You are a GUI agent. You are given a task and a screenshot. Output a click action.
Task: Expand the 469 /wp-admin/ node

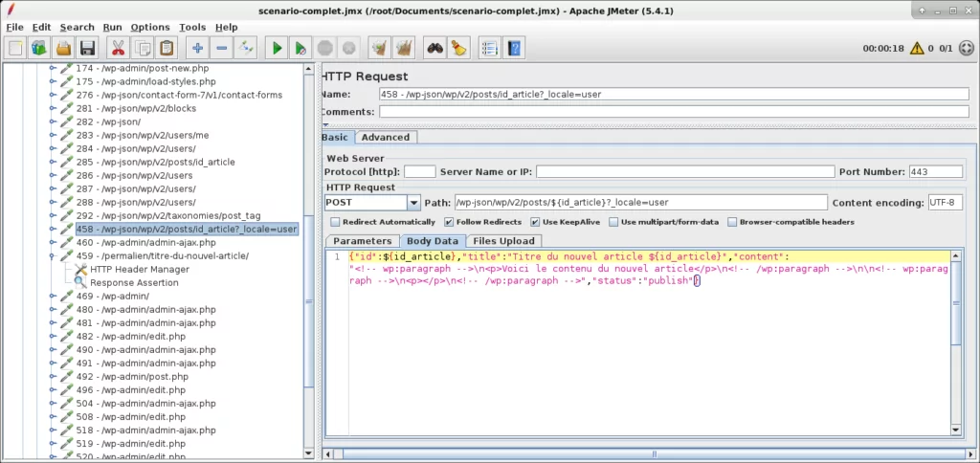(x=54, y=297)
